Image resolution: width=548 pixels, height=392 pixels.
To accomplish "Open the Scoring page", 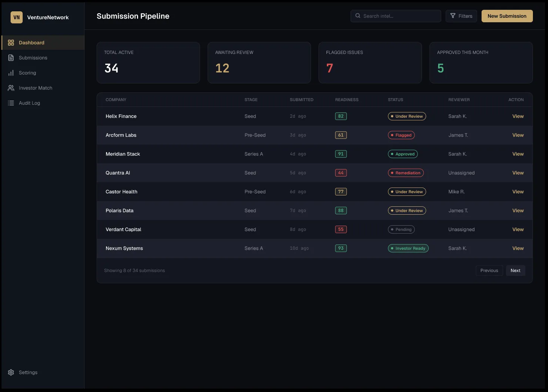I will (x=43, y=73).
